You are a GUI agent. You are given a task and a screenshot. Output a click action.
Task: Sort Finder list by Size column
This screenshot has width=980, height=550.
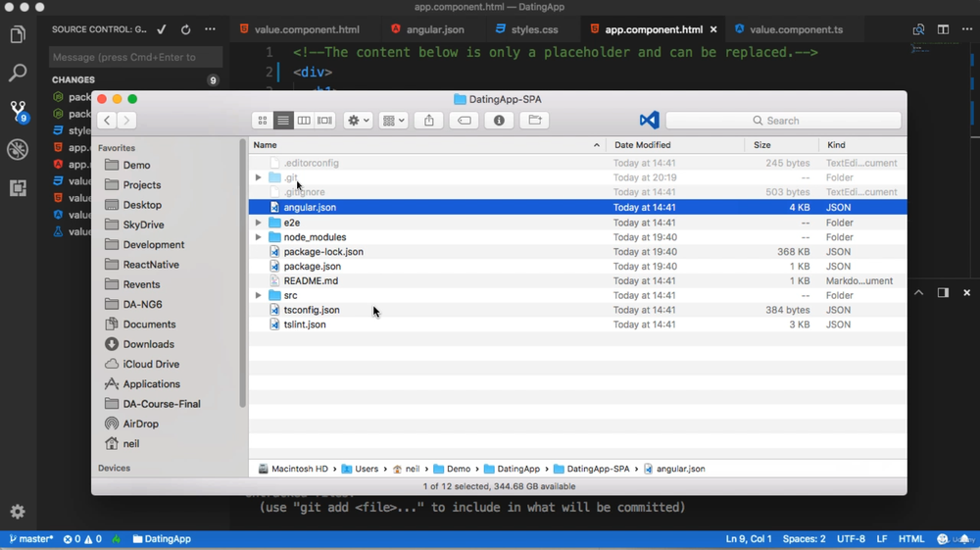[x=782, y=145]
